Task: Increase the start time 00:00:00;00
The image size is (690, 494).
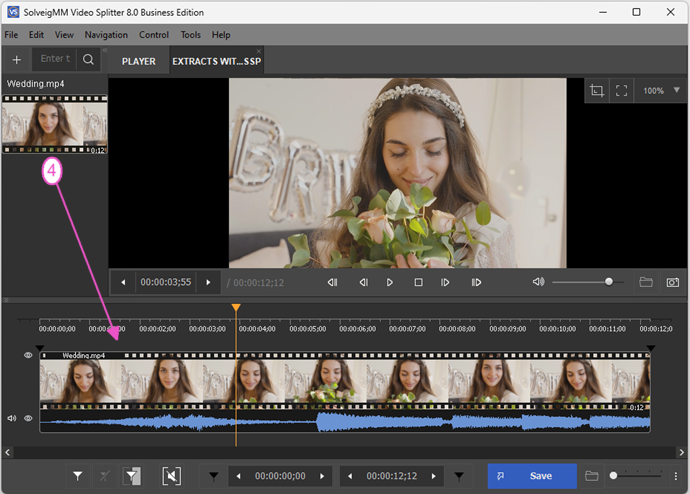Action: [322, 476]
